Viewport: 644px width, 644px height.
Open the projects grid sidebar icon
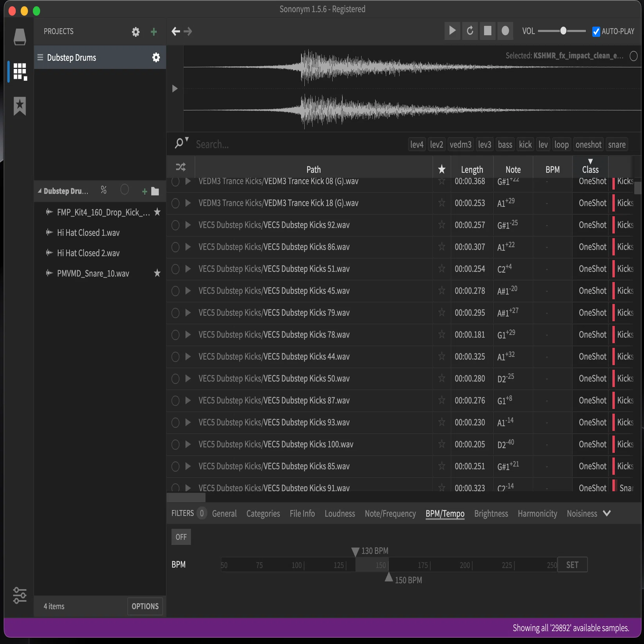click(20, 72)
